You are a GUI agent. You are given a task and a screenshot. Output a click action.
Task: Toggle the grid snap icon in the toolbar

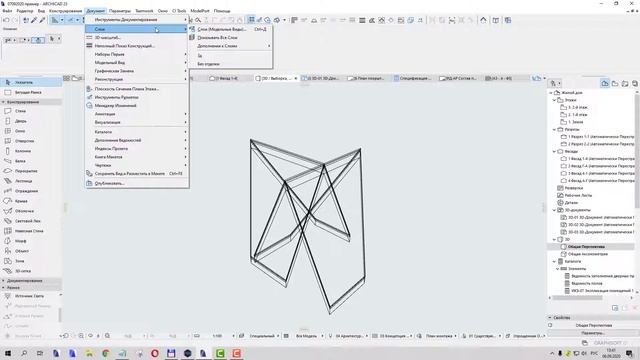251,20
